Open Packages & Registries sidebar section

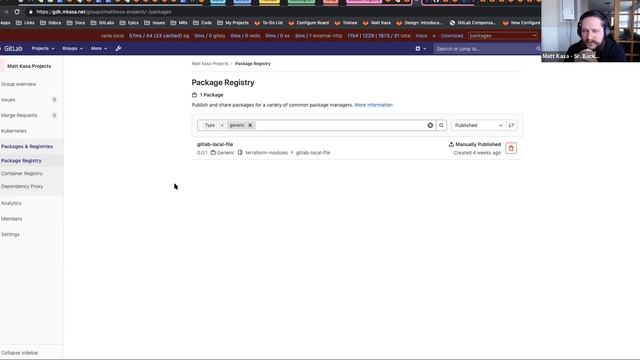27,146
